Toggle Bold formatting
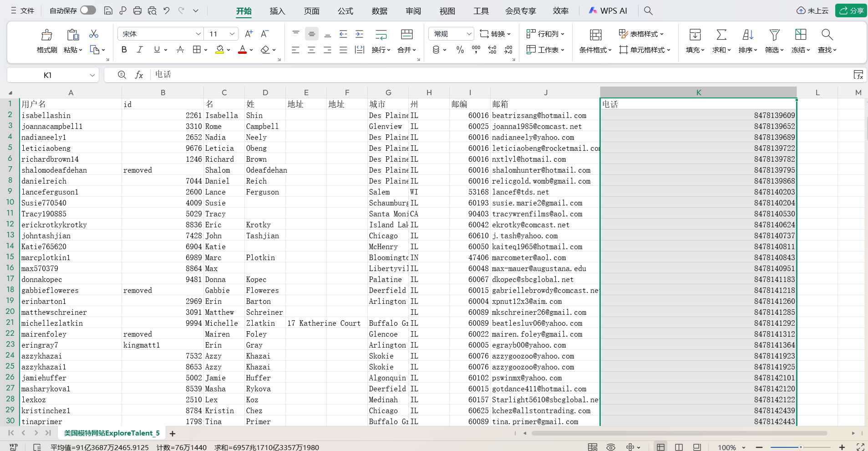 point(124,50)
